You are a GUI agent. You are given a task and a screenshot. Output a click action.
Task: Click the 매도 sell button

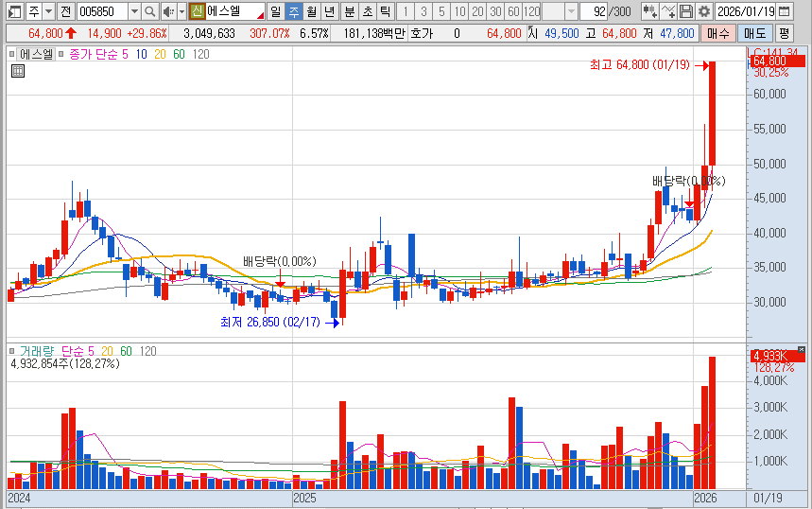pyautogui.click(x=754, y=34)
